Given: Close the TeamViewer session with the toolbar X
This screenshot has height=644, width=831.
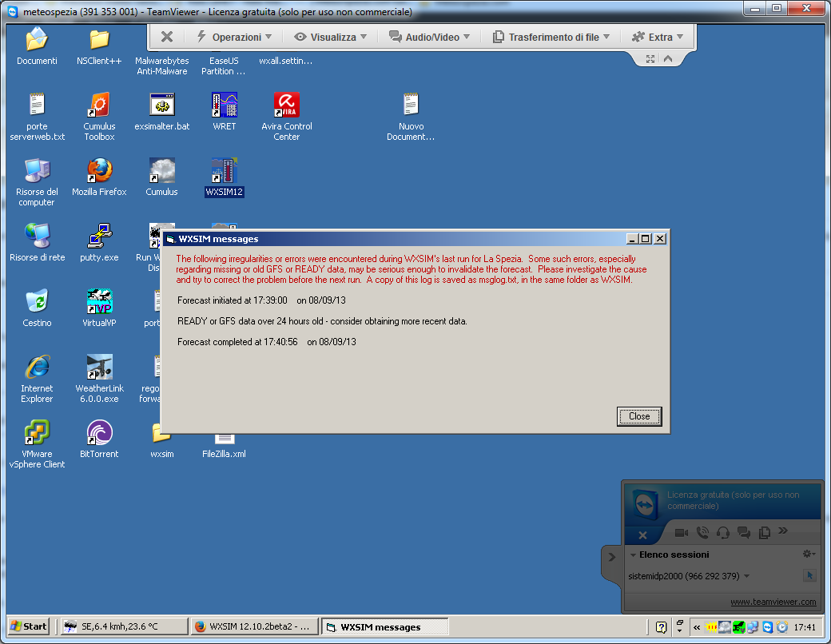Looking at the screenshot, I should [167, 37].
